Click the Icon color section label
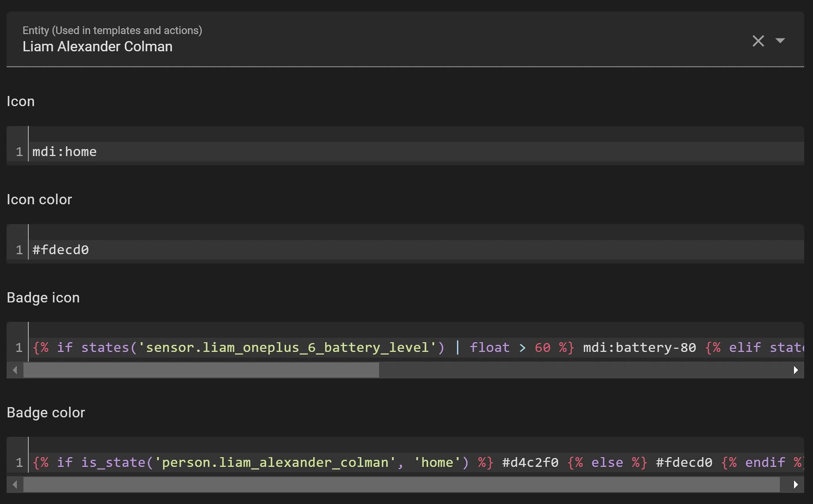The width and height of the screenshot is (813, 504). click(x=39, y=199)
